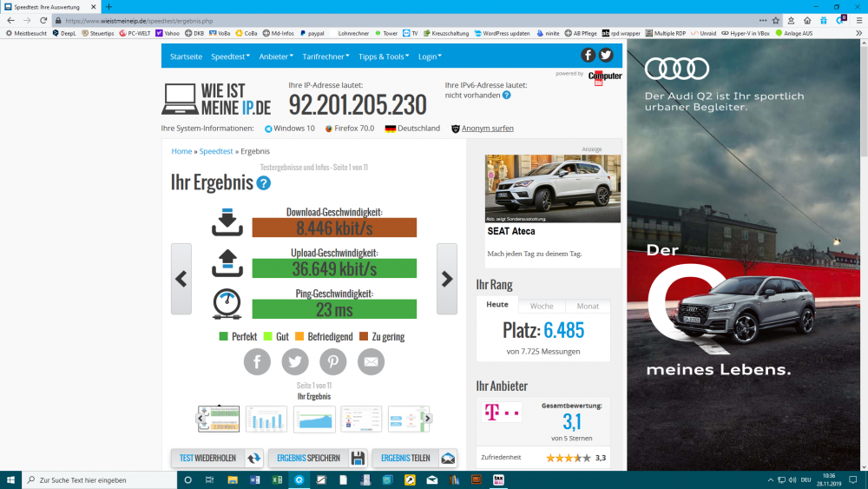Share result via grey email circle
The width and height of the screenshot is (868, 489).
[x=371, y=361]
